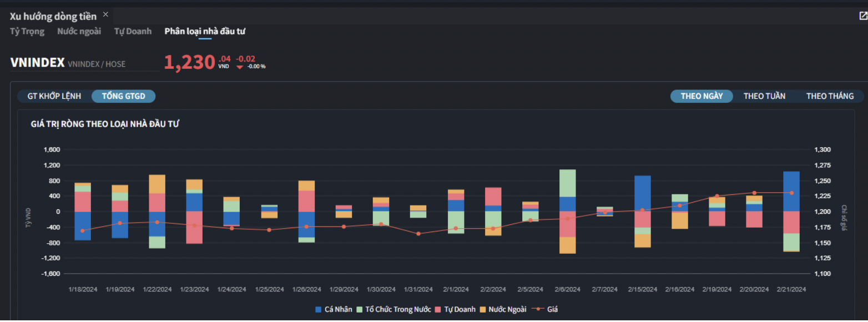Close the Xu hướng dòng tiền panel tab
868x322 pixels.
click(105, 14)
